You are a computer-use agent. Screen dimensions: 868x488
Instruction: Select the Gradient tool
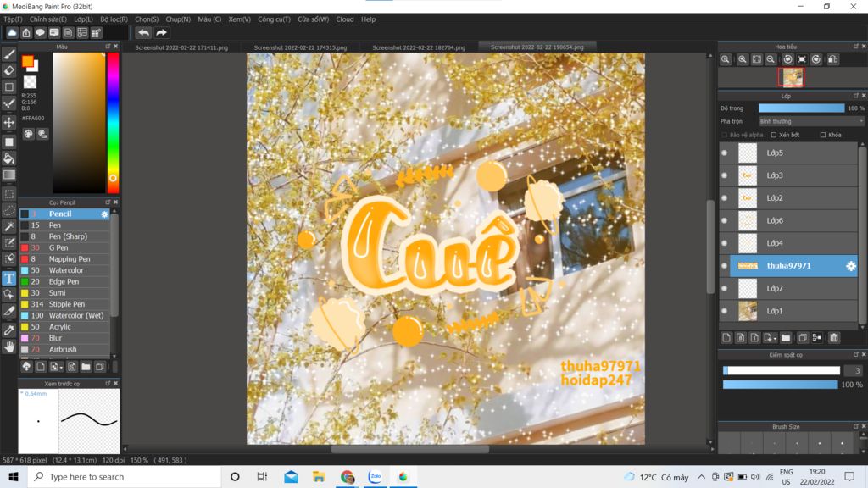[9, 175]
